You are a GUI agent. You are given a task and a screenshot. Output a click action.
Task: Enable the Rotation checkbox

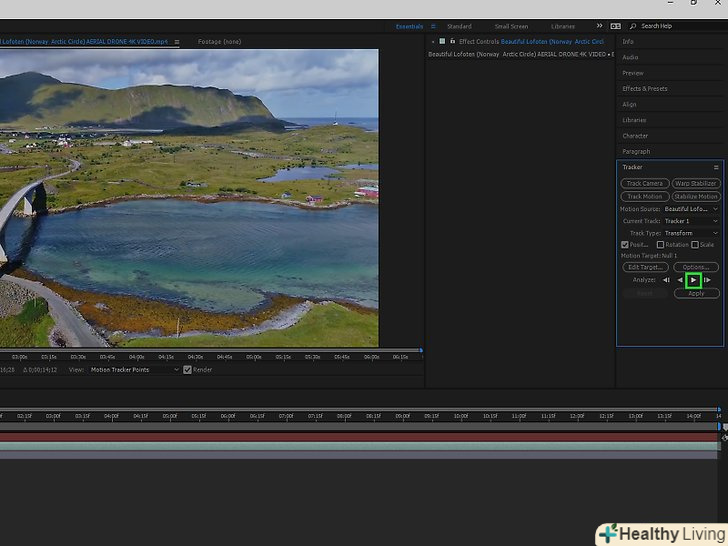661,245
